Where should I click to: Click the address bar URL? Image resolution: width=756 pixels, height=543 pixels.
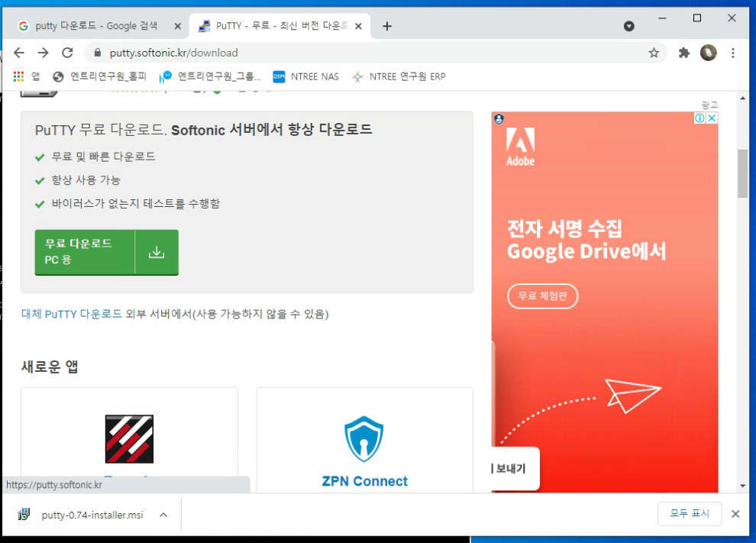[173, 53]
